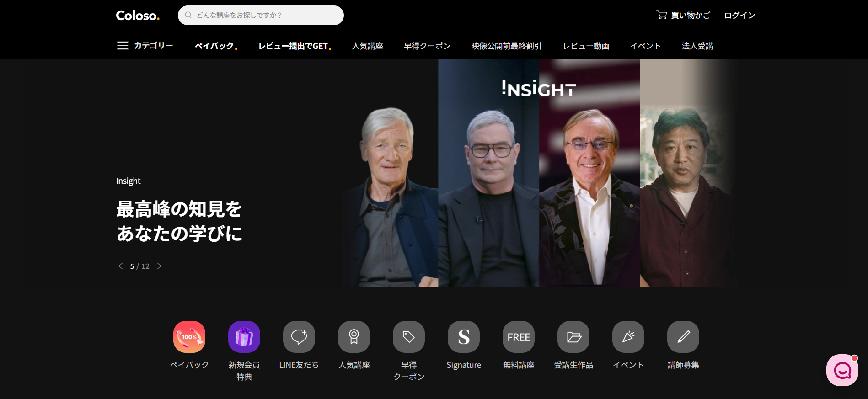Click the イベント party popper icon
868x399 pixels.
(628, 337)
